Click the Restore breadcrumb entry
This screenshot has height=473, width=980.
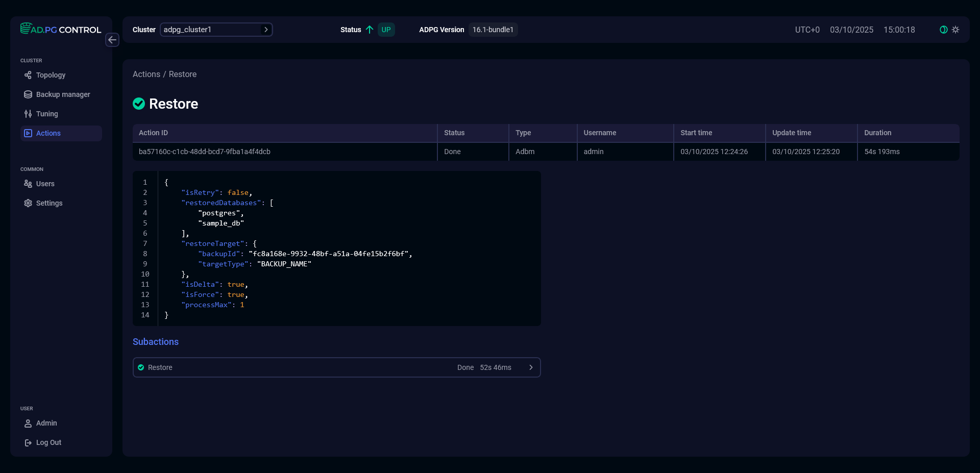coord(183,74)
